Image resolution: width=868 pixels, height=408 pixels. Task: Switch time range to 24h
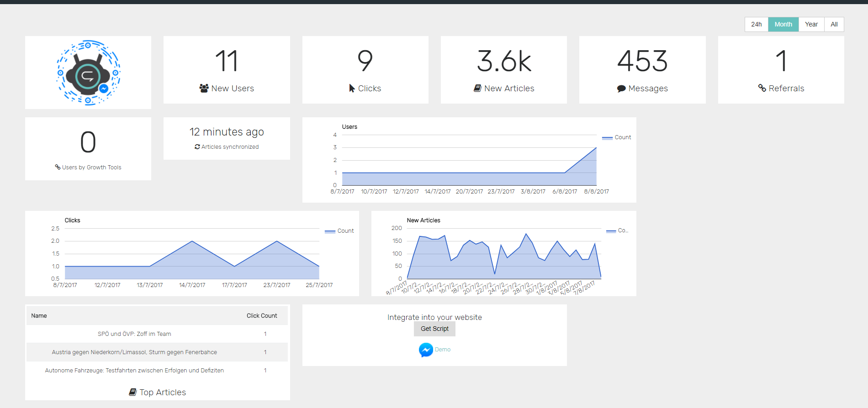click(756, 24)
